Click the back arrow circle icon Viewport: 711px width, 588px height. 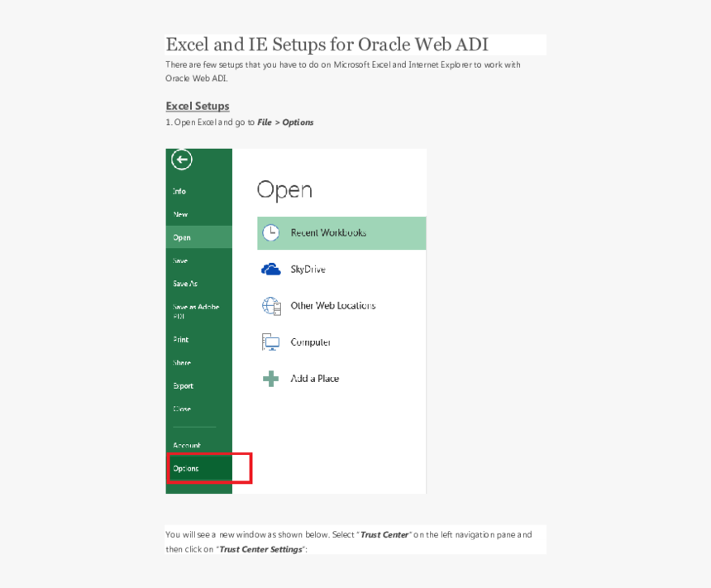point(181,160)
